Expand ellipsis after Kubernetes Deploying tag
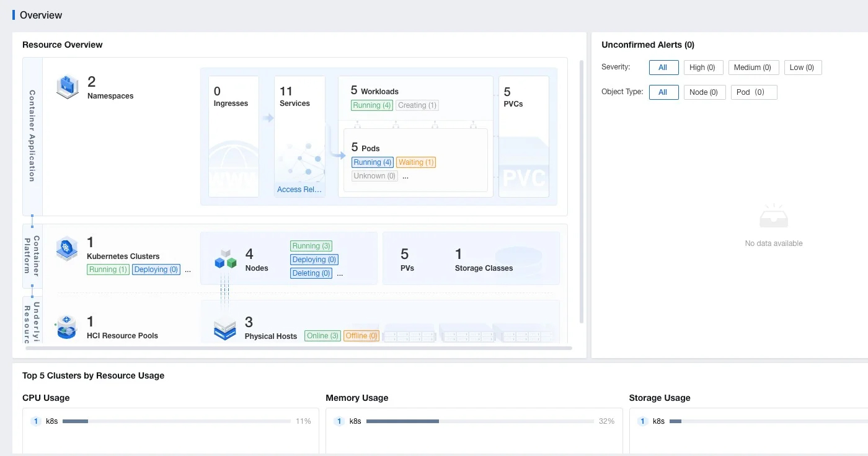868x456 pixels. pos(188,270)
